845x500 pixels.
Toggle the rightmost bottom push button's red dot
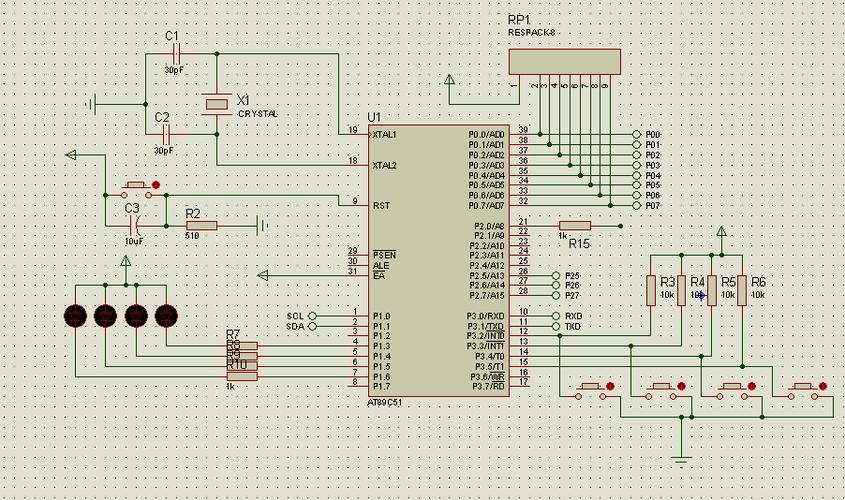click(823, 386)
